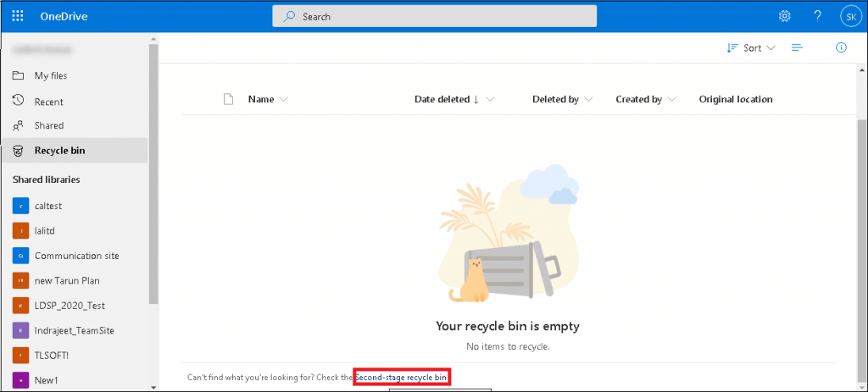Open the details pane info icon
The image size is (868, 392).
841,47
